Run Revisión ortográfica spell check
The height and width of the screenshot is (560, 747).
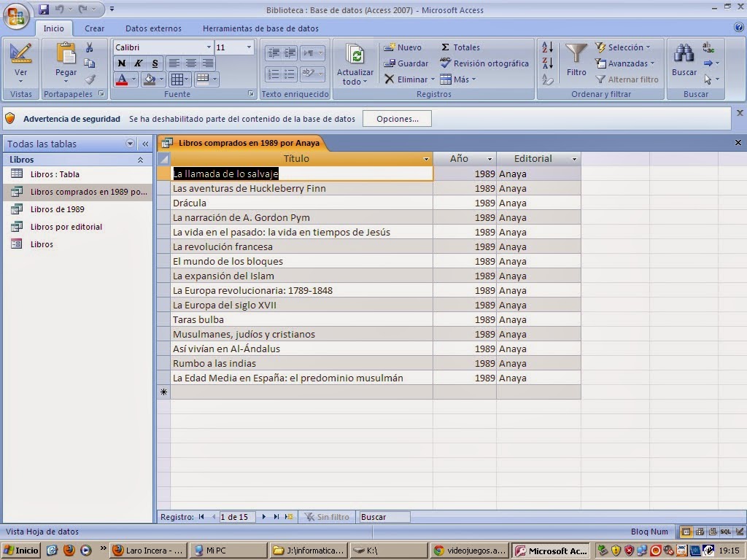point(484,63)
